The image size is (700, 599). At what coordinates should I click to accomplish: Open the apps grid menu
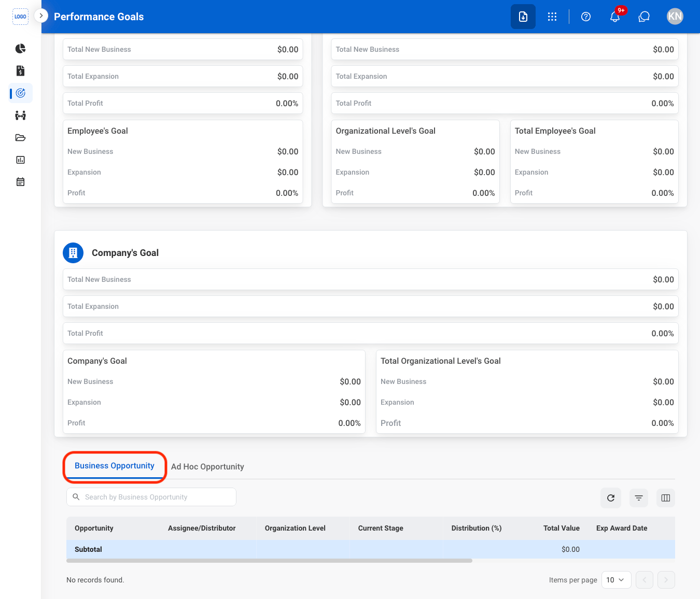click(x=552, y=17)
